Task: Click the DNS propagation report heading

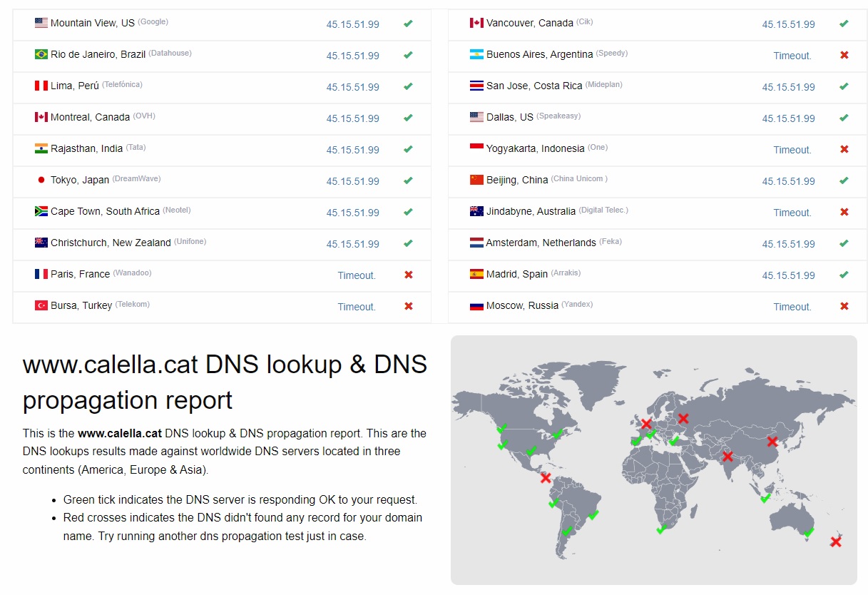Action: (x=225, y=382)
